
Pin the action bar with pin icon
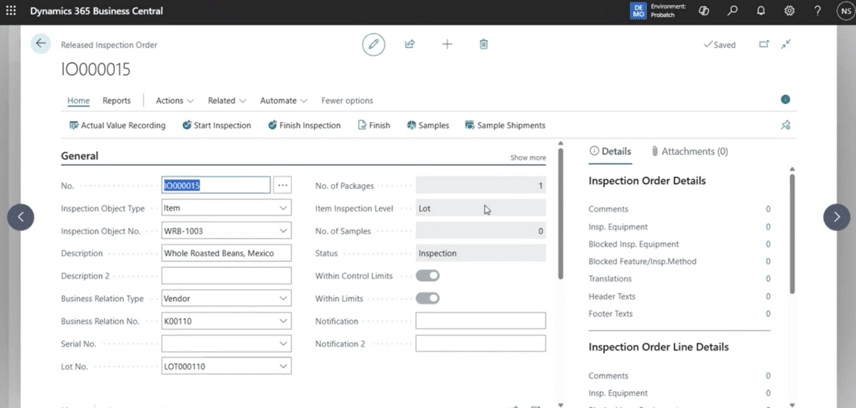click(x=785, y=125)
